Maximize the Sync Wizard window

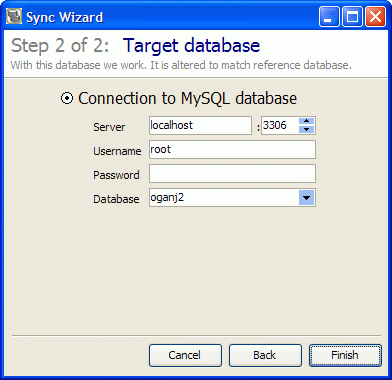[352, 17]
